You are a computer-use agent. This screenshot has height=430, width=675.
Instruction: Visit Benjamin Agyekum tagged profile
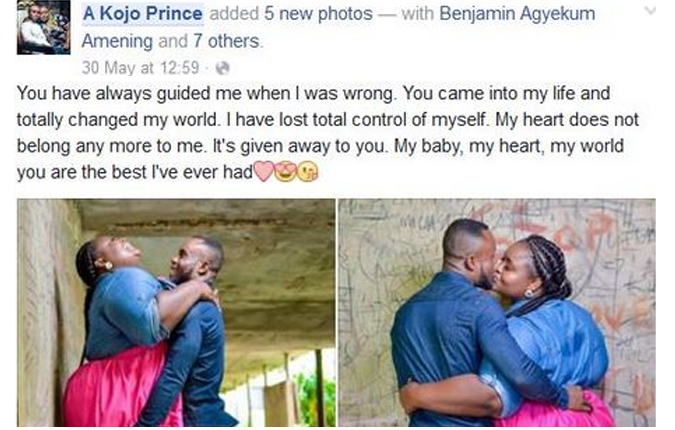coord(517,14)
